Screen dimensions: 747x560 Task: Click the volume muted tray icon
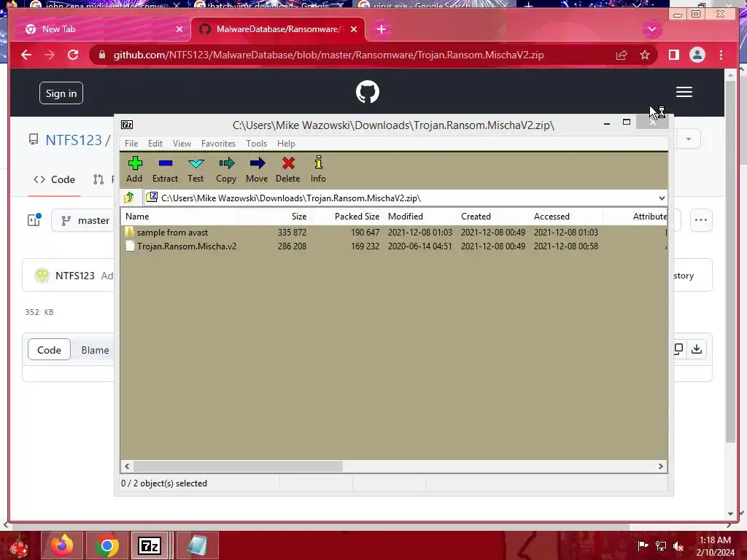[x=678, y=546]
